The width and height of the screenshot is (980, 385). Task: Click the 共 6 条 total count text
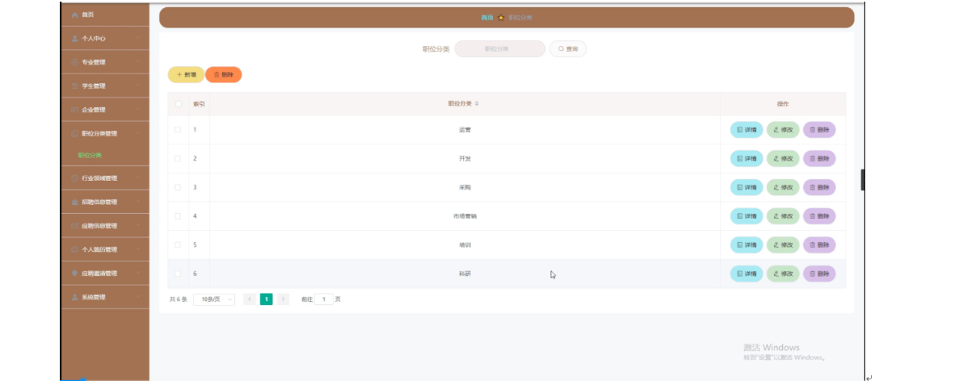(x=179, y=299)
